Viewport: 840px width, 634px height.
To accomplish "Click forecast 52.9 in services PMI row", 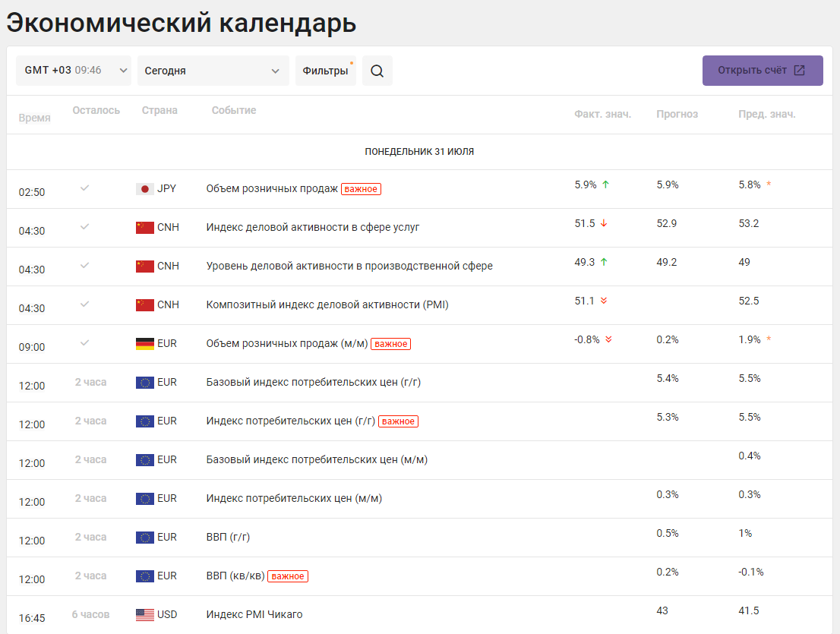I will point(666,223).
